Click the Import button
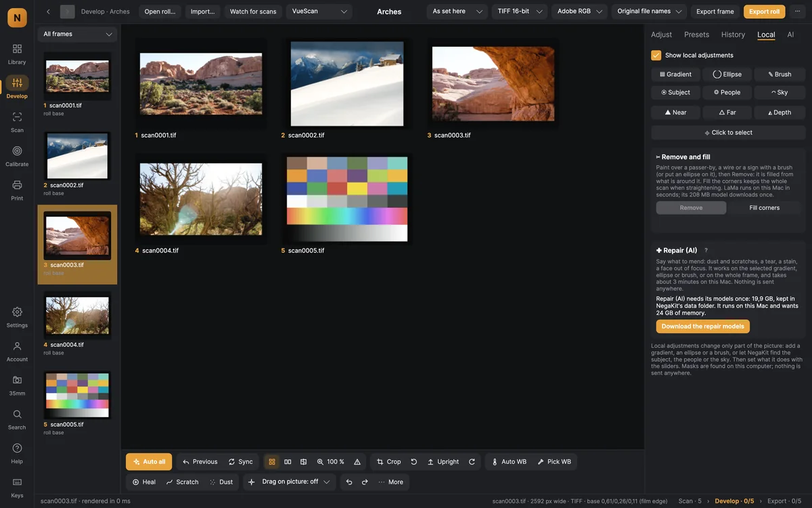812x508 pixels. (x=202, y=12)
